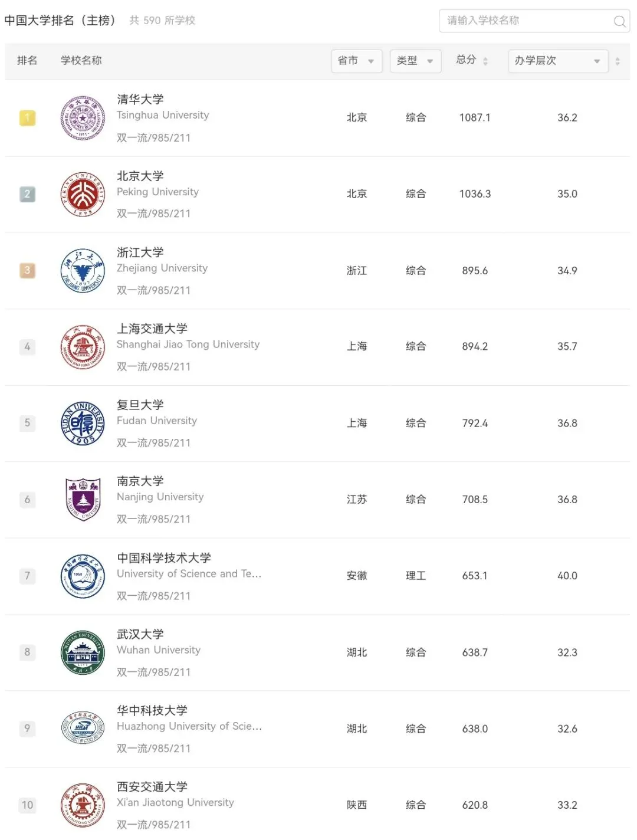The image size is (637, 840).
Task: Open the 类型 type filter dropdown
Action: (416, 61)
